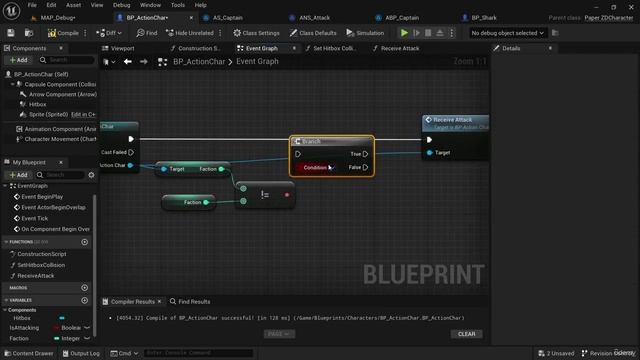Click the graph icon beside BP_ActionChar breadcrumb
This screenshot has width=640, height=360.
pyautogui.click(x=162, y=62)
